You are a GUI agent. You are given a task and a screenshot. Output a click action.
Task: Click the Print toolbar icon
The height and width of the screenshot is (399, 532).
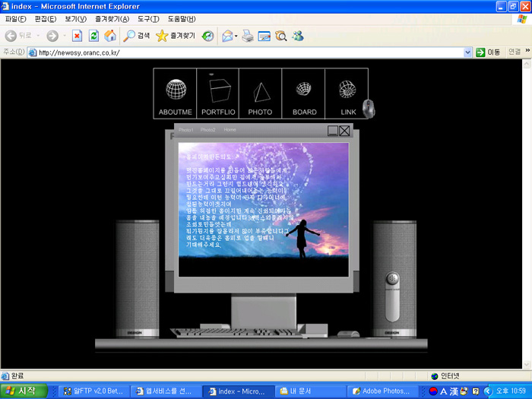tap(248, 36)
